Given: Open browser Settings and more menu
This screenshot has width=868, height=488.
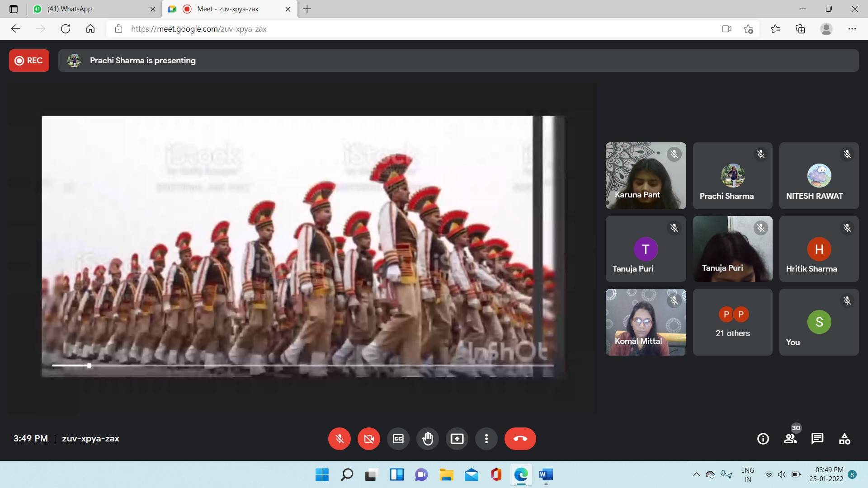Looking at the screenshot, I should (x=852, y=29).
